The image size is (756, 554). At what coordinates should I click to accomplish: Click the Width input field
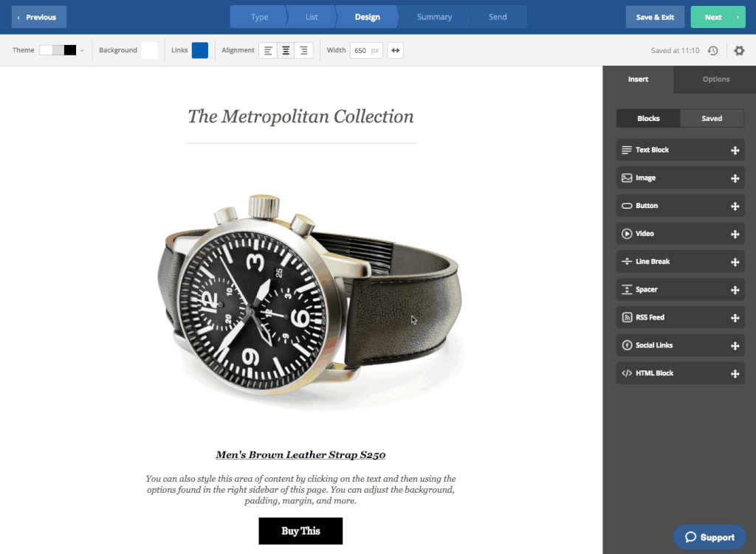coord(360,50)
